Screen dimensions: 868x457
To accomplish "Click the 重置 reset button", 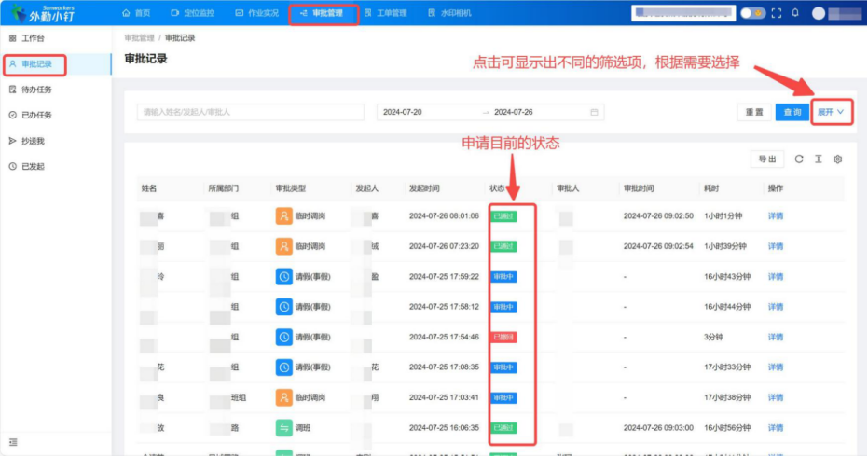I will click(754, 113).
